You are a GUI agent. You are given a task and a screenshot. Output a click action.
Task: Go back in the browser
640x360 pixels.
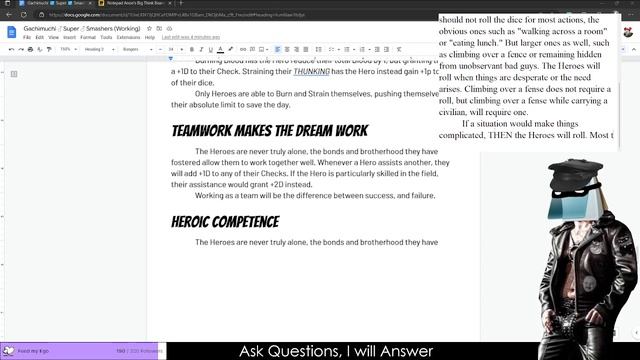point(9,15)
